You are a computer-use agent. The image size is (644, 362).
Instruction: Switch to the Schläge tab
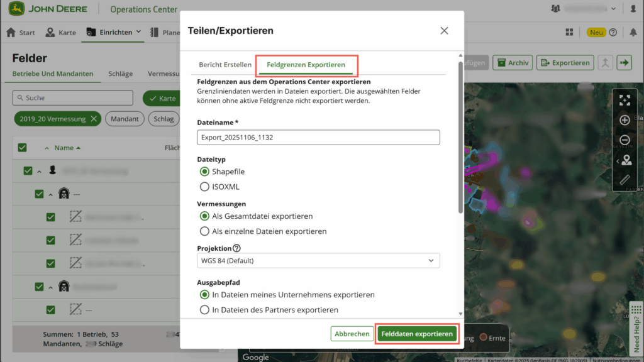click(120, 74)
